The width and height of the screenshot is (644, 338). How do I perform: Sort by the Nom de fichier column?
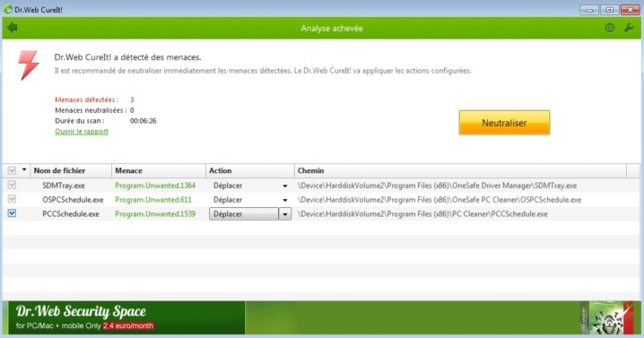[71, 170]
